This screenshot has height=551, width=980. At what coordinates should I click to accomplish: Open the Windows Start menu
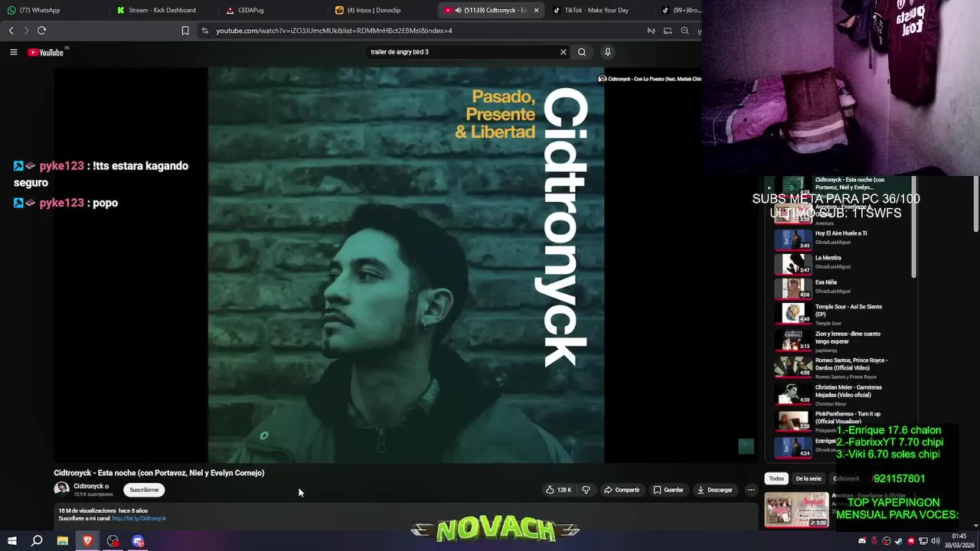pyautogui.click(x=11, y=541)
